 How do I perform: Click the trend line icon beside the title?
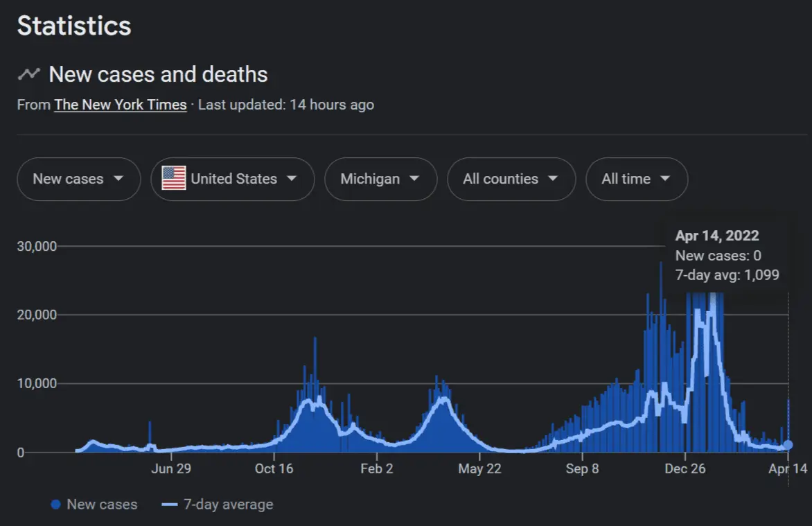pyautogui.click(x=28, y=73)
